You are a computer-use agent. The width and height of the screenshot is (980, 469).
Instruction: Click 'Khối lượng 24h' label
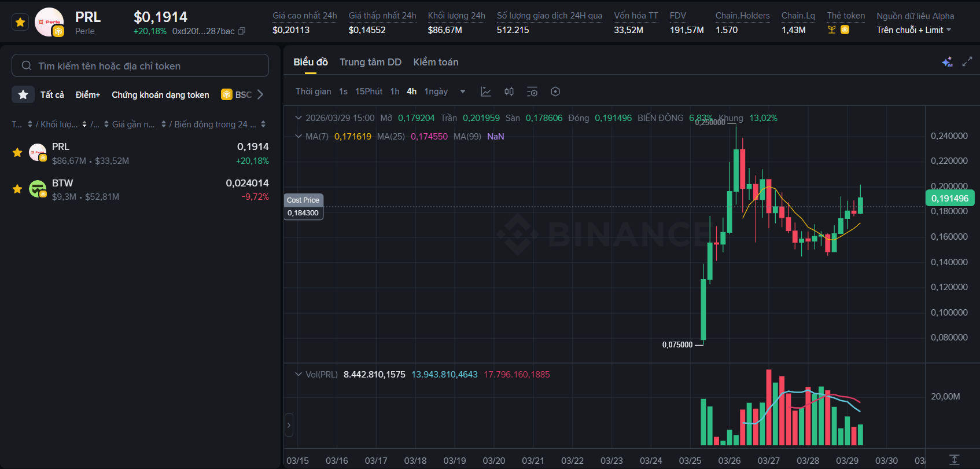coord(456,16)
